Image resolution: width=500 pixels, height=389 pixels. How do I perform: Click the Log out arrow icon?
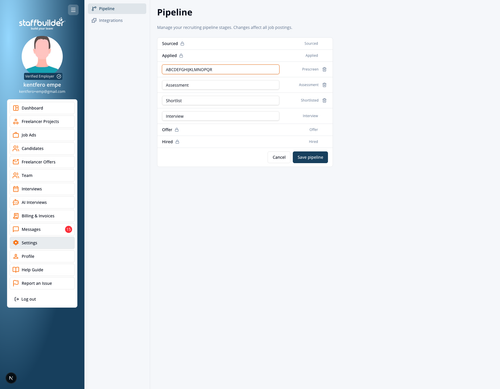(x=16, y=299)
